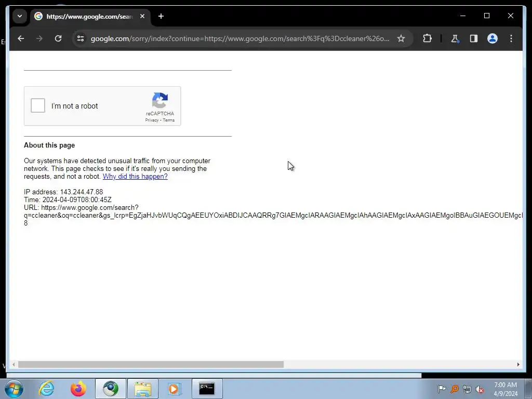Open the reCAPTCHA Privacy link

tap(152, 120)
